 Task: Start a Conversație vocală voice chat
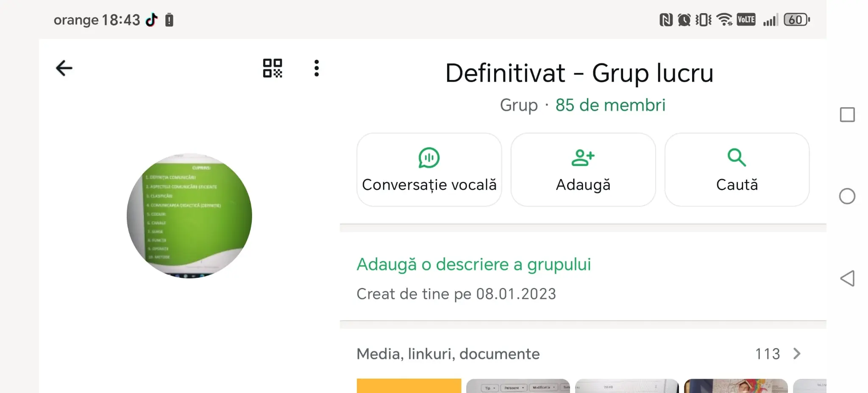coord(429,170)
